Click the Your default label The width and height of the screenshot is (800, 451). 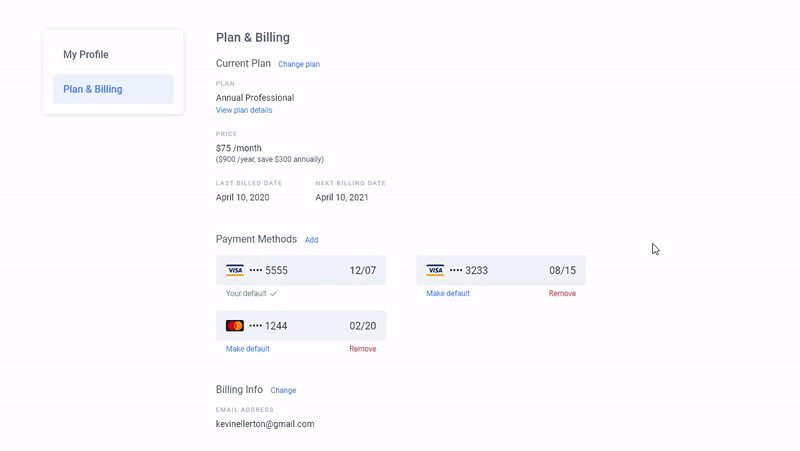point(246,293)
